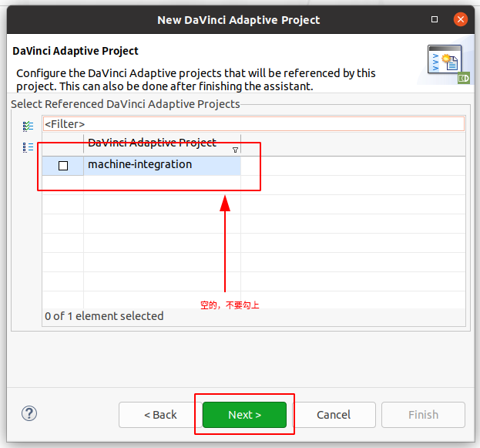The width and height of the screenshot is (480, 448).
Task: Tick the machine-integration checkbox
Action: pos(63,166)
